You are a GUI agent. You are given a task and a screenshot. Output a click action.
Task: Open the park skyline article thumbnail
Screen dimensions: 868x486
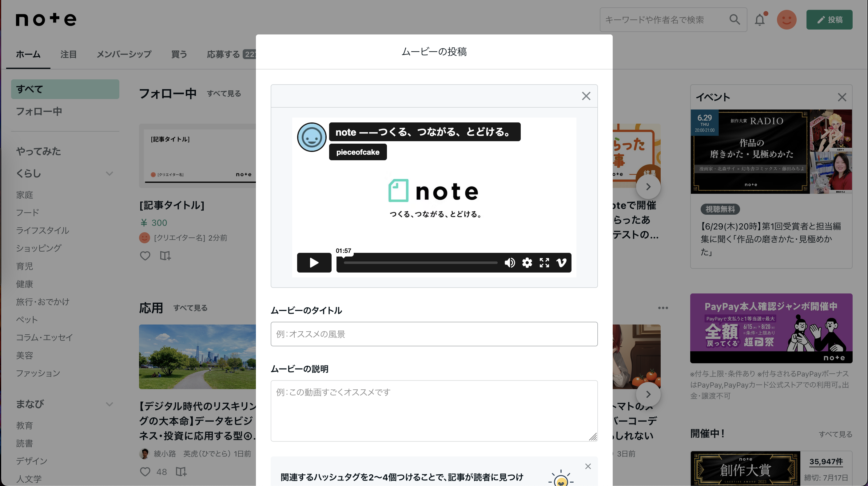197,357
